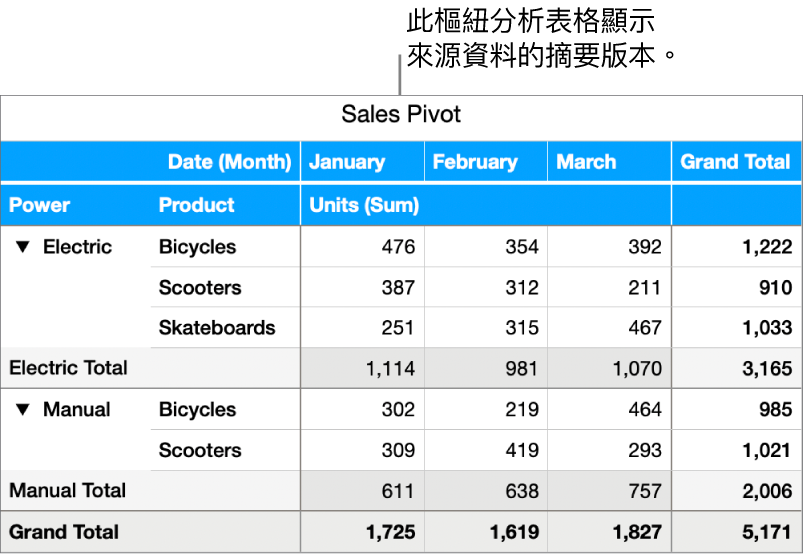Click the Electric Skateboards row label
The height and width of the screenshot is (555, 804).
point(216,328)
